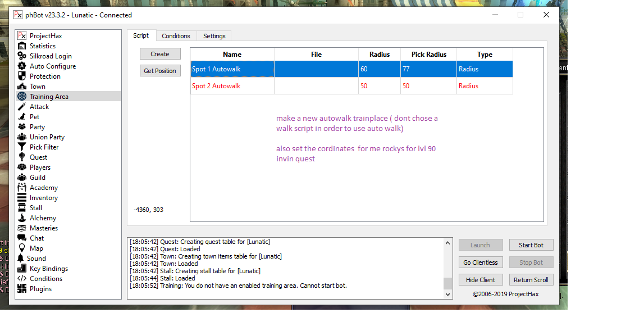Click the Silkroad Login gear icon
Image resolution: width=644 pixels, height=326 pixels.
coord(22,56)
